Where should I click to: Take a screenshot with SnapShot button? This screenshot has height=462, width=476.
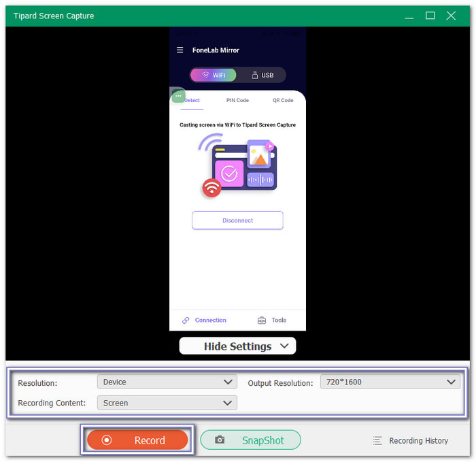tap(251, 440)
